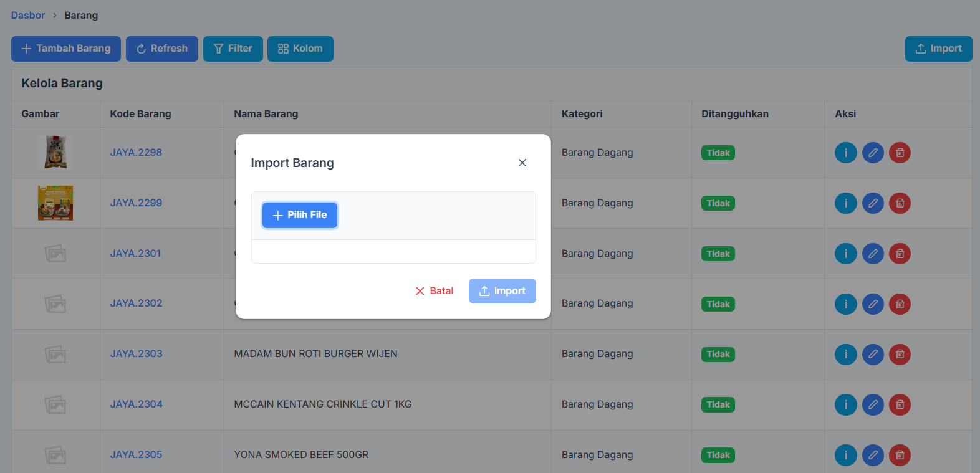
Task: Open the Filter options
Action: pos(233,49)
